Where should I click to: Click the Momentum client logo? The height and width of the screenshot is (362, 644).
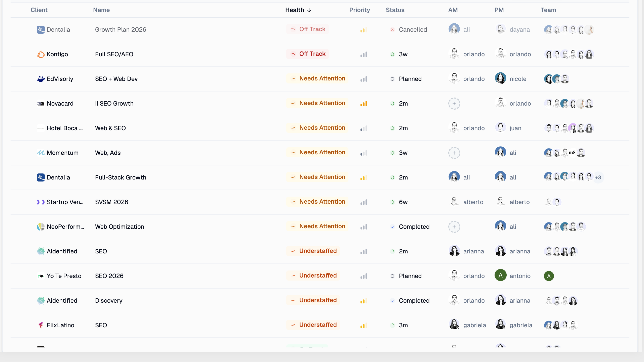[41, 153]
